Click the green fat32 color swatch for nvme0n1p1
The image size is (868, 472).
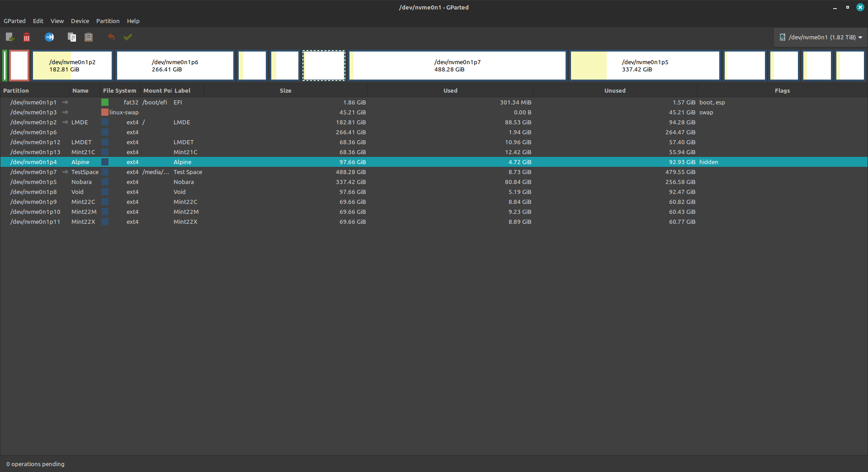[105, 102]
